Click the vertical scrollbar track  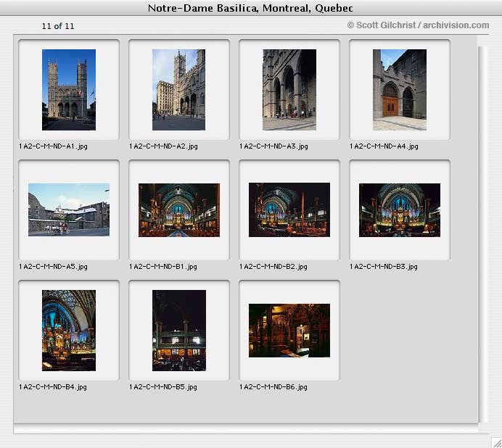coord(483,234)
